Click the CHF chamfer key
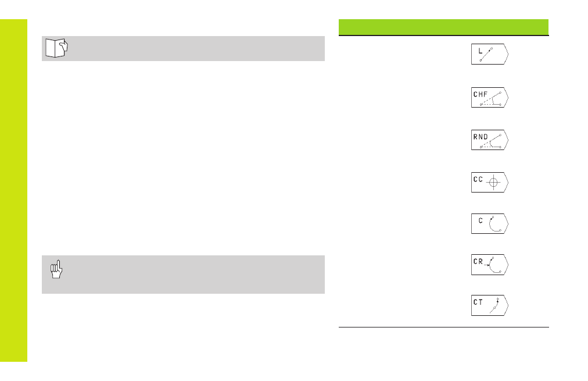588x381 pixels. coord(490,98)
